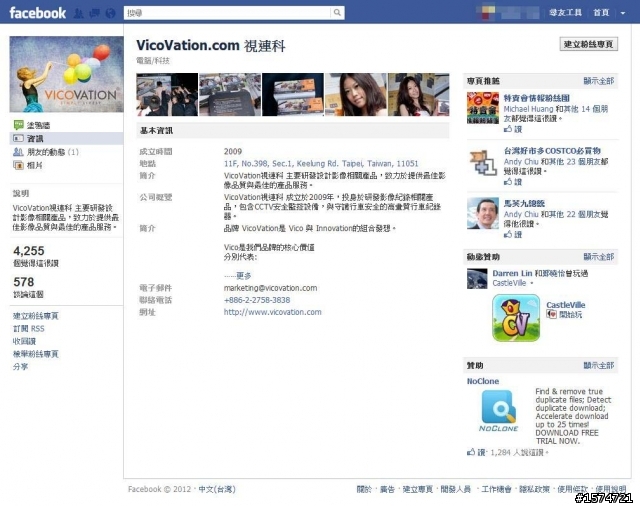The width and height of the screenshot is (640, 506).
Task: Click the 578 talking-about count
Action: click(23, 282)
